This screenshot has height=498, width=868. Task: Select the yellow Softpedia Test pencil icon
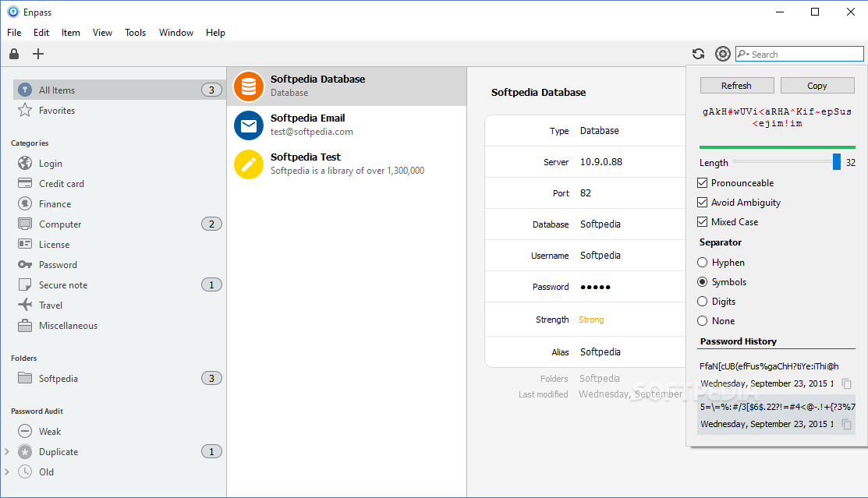coord(249,164)
